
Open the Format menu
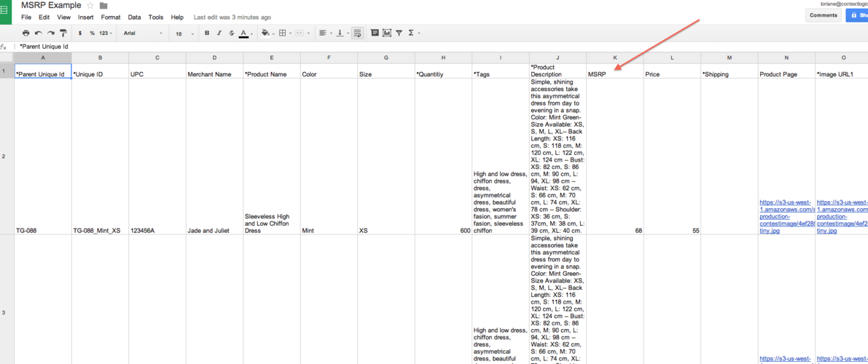point(111,17)
